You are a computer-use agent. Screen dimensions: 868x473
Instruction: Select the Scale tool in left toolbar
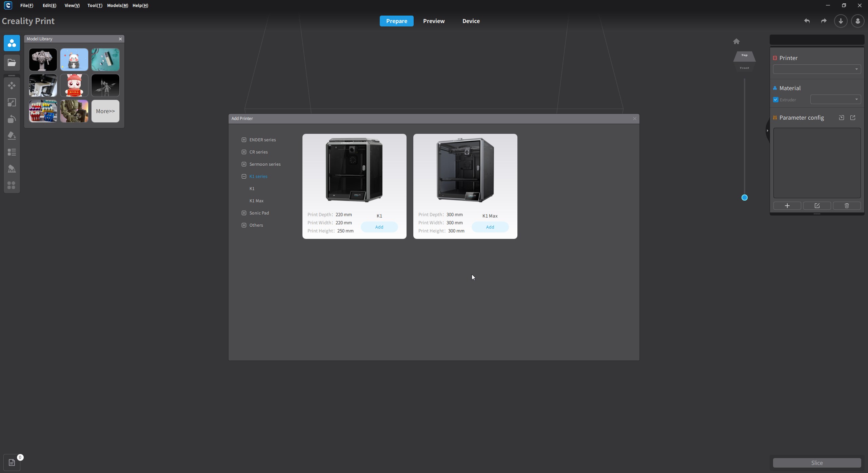click(12, 102)
